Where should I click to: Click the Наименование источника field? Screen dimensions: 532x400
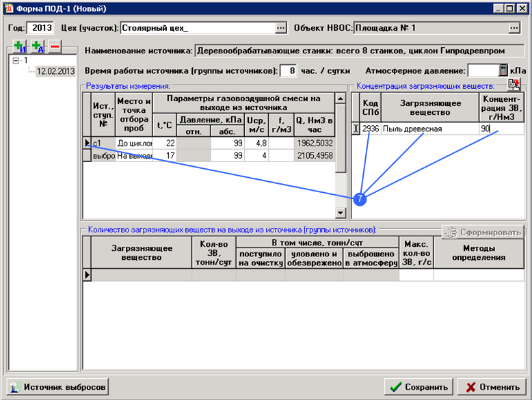(360, 51)
